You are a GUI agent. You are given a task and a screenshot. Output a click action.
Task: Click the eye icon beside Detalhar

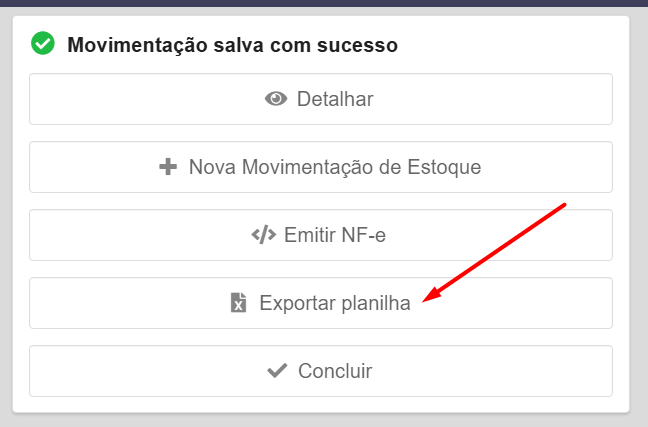tap(276, 99)
